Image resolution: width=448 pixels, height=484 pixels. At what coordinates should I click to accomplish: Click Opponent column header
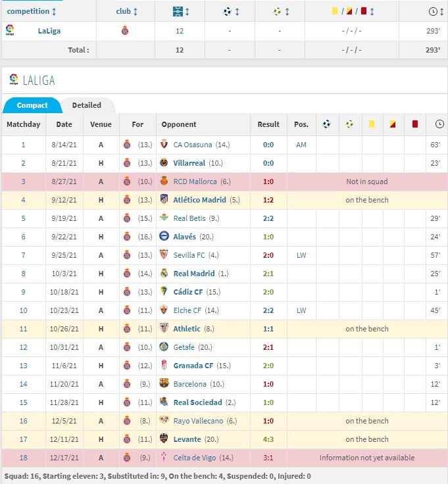coord(179,124)
